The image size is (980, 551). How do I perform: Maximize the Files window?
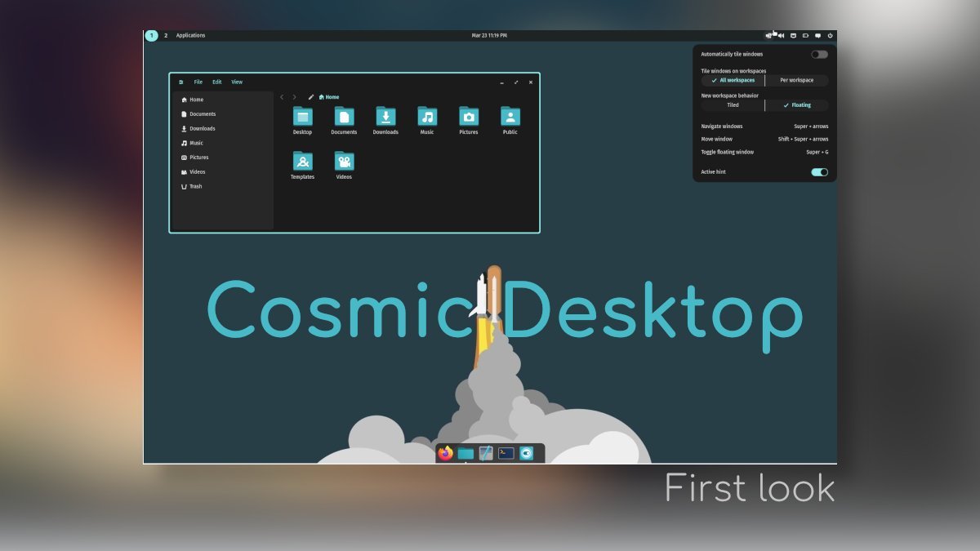coord(516,82)
